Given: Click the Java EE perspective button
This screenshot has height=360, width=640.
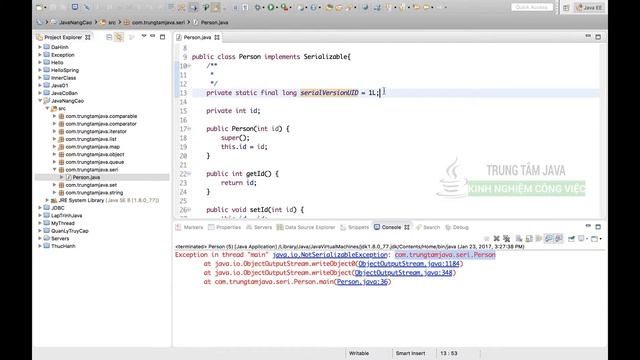Looking at the screenshot, I should coord(589,8).
